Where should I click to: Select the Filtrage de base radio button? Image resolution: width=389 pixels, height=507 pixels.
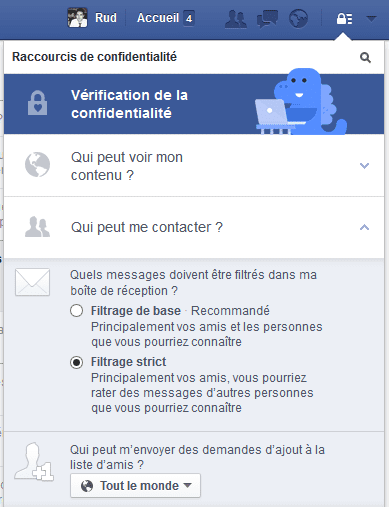point(77,311)
